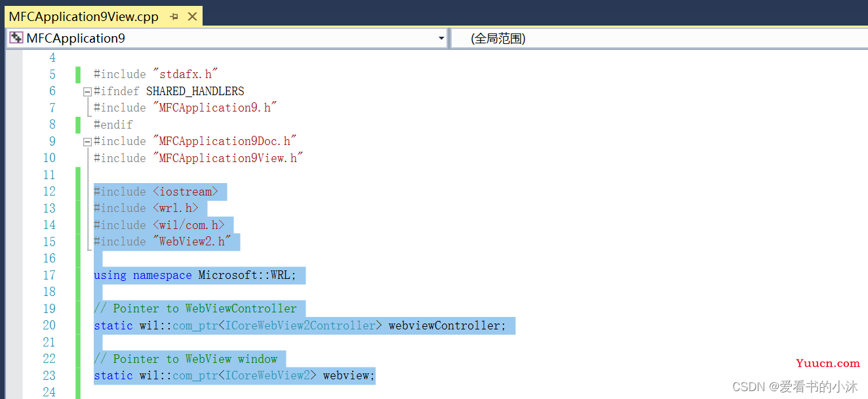Close the MFCApplication9View.cpp tab
868x399 pixels.
(x=192, y=16)
